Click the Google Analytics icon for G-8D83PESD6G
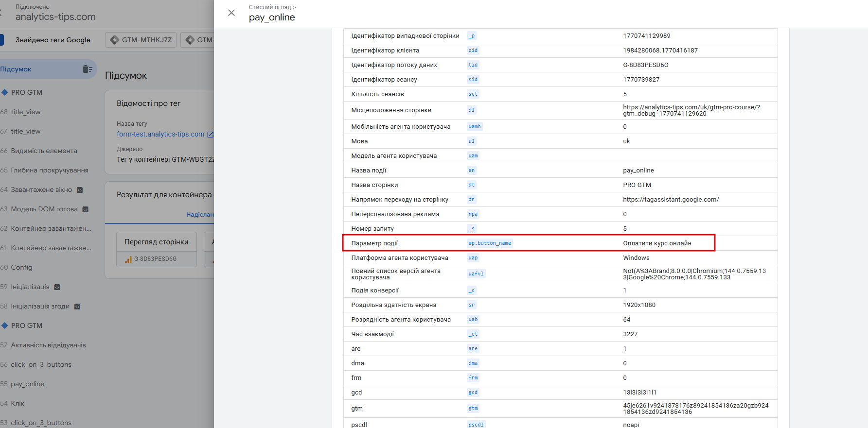The image size is (868, 428). tap(128, 259)
